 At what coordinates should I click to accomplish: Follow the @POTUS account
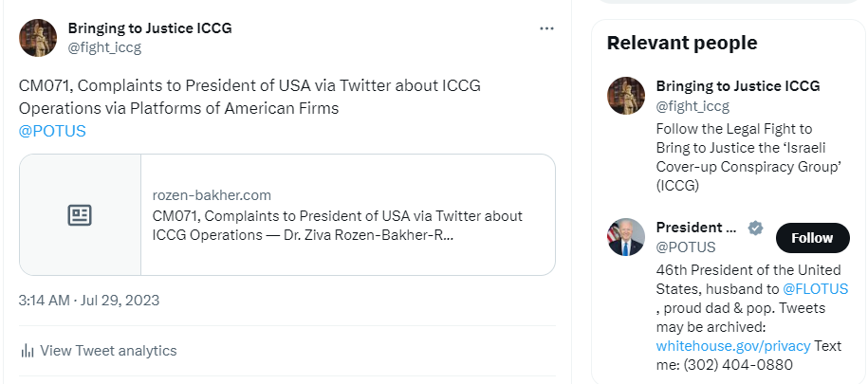[x=812, y=238]
